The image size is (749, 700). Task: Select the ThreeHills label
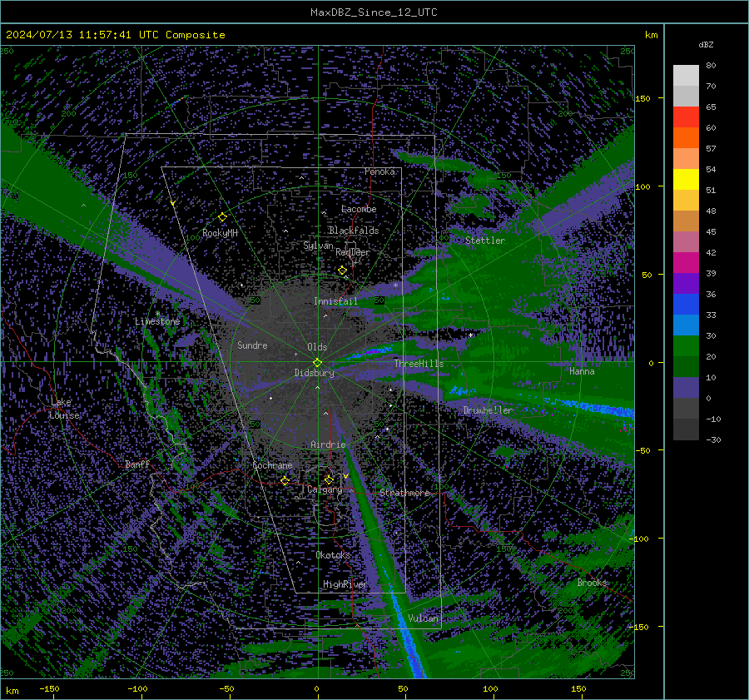pyautogui.click(x=419, y=364)
